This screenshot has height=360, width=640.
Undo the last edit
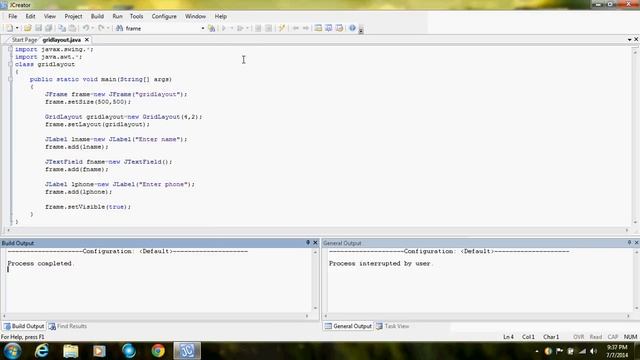click(x=86, y=28)
